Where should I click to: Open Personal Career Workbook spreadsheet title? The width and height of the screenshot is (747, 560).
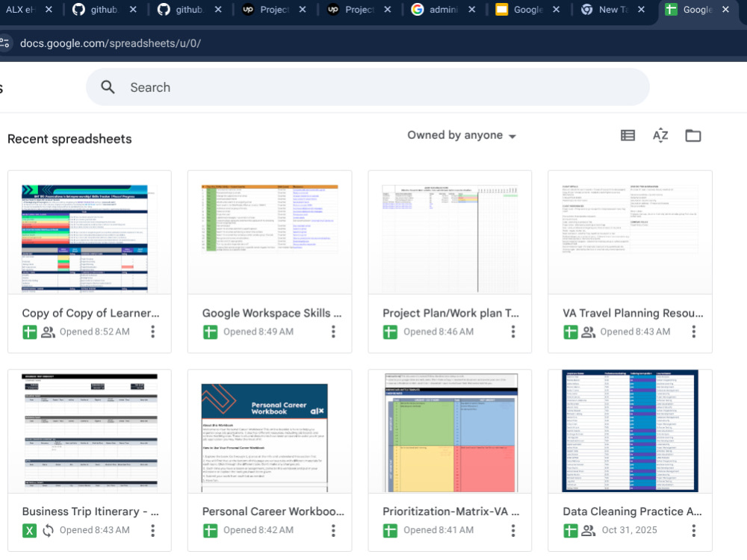click(273, 511)
